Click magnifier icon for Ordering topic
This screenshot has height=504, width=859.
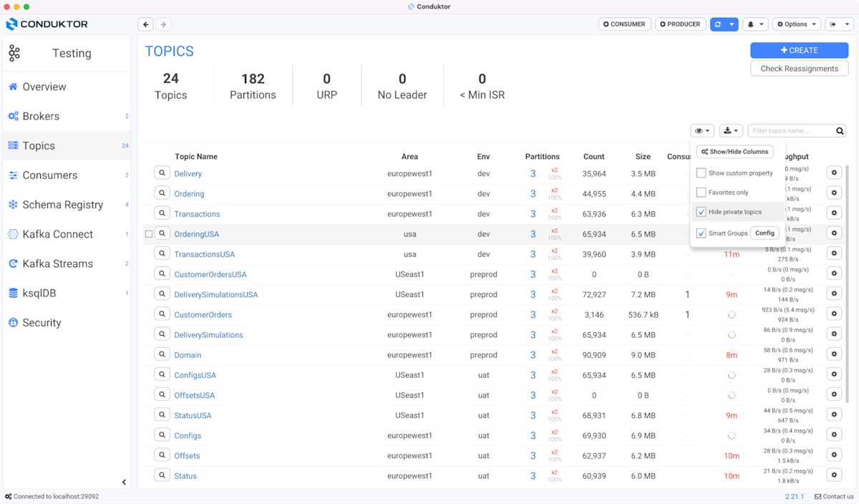point(162,193)
